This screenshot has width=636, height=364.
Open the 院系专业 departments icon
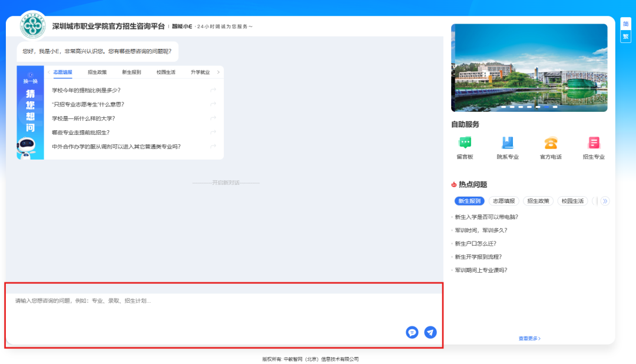point(507,143)
